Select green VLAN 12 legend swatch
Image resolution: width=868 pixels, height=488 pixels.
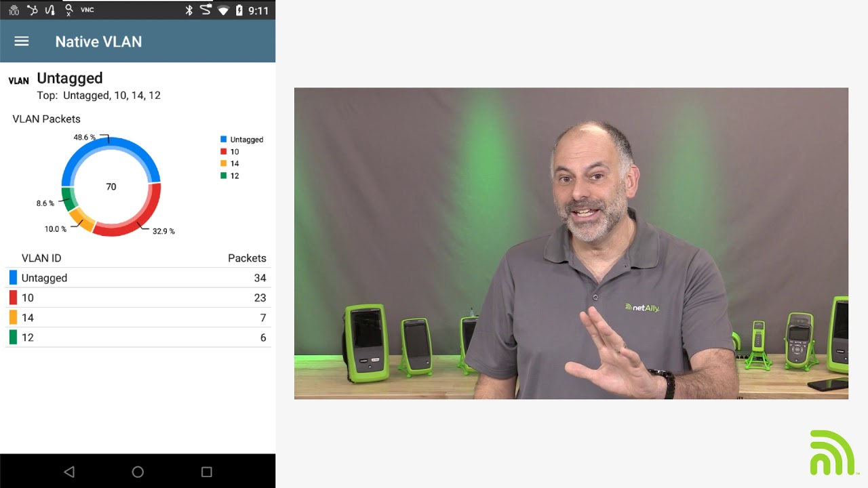click(223, 176)
